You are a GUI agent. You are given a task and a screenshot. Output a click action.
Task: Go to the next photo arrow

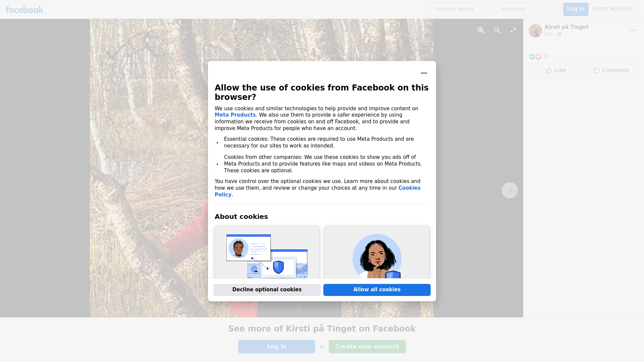[510, 190]
